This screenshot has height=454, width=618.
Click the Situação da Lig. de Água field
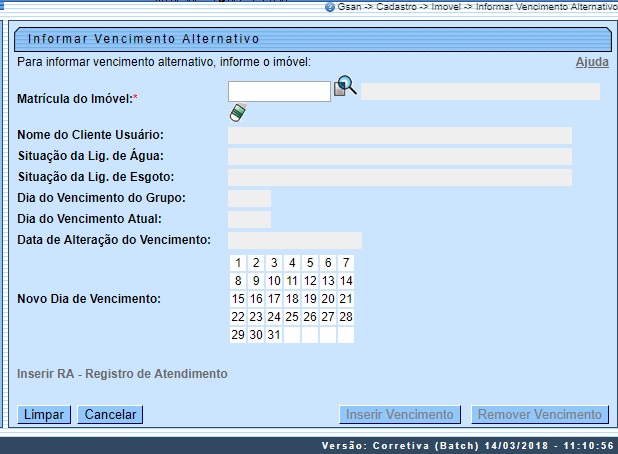400,156
